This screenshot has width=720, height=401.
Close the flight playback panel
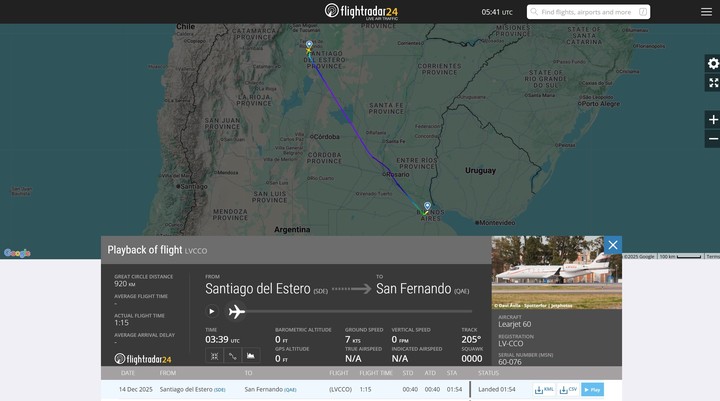[x=613, y=245]
